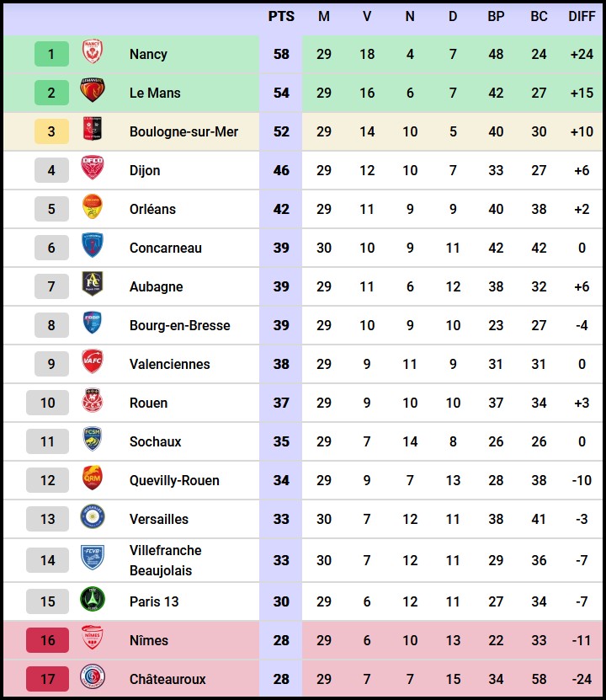Open the Concarneau team name link
The height and width of the screenshot is (700, 606).
point(166,248)
